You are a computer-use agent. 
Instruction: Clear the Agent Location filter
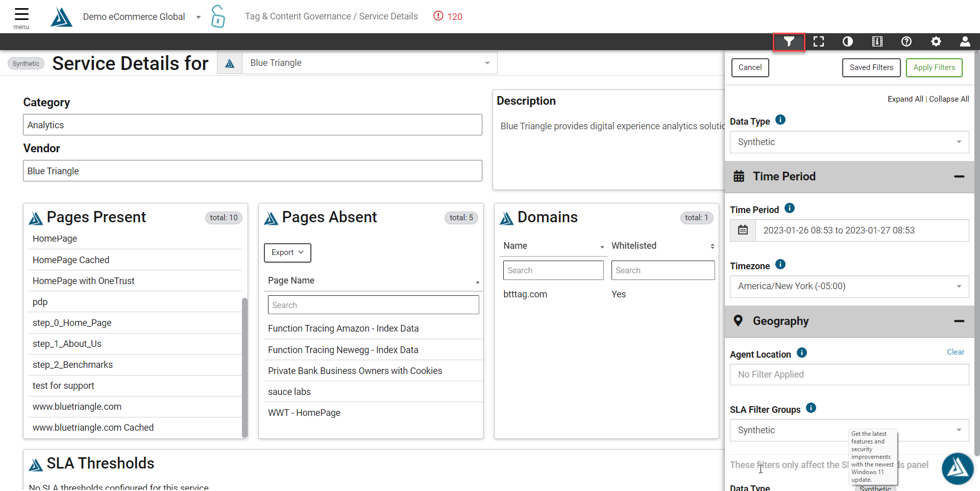coord(955,352)
